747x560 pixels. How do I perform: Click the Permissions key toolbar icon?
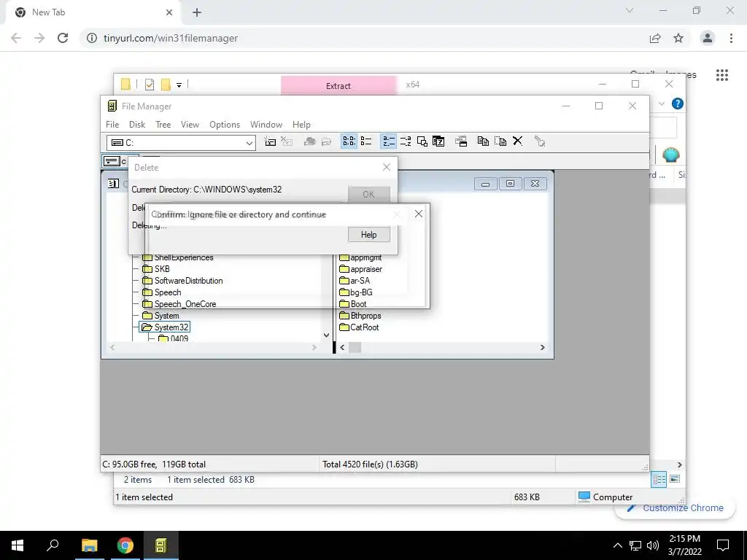point(539,141)
